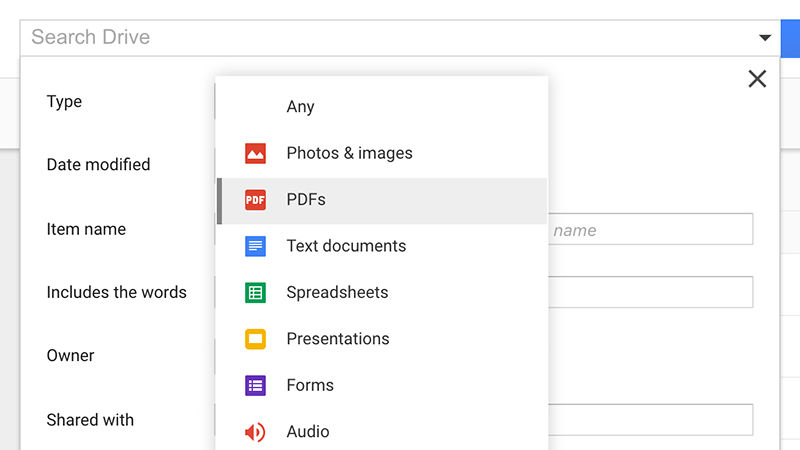Focus the Item name text field
800x450 pixels.
point(650,230)
